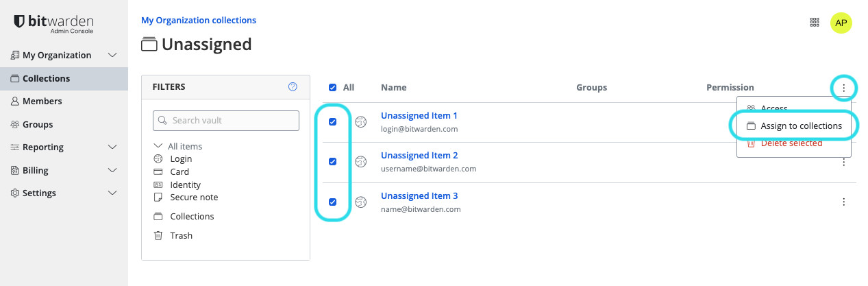Select Assign to collections menu option

click(794, 126)
